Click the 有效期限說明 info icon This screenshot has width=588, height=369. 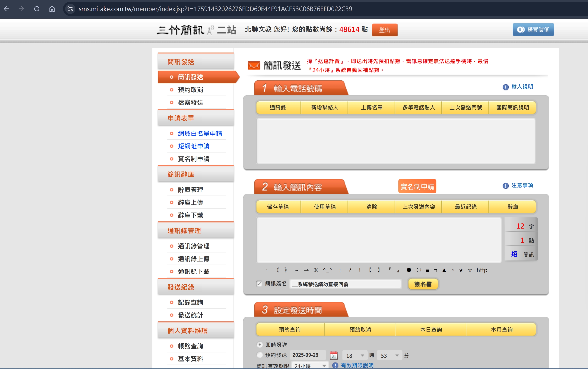click(335, 365)
